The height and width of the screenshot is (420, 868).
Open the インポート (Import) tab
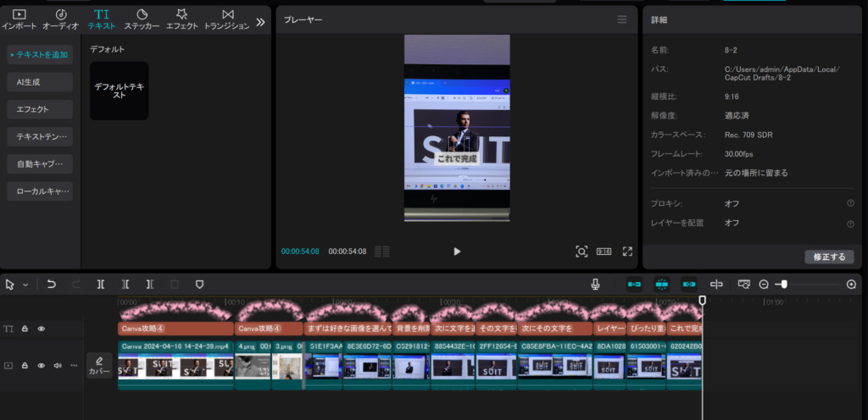(x=19, y=19)
